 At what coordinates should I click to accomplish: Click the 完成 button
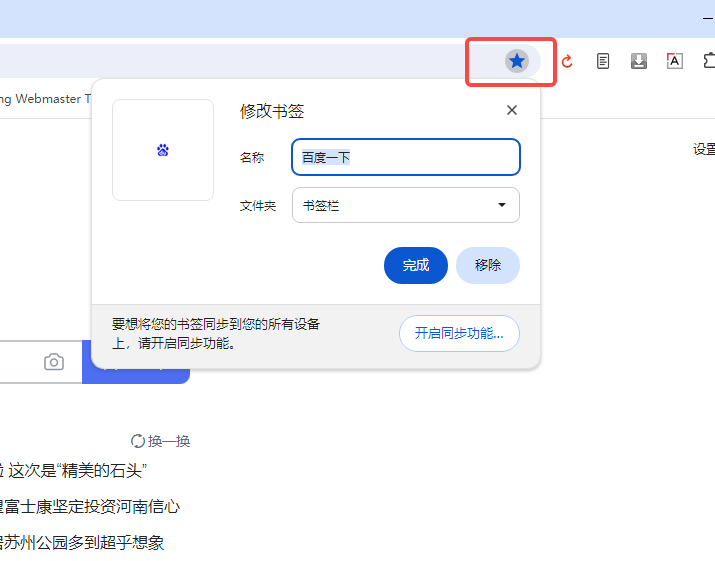[x=416, y=265]
